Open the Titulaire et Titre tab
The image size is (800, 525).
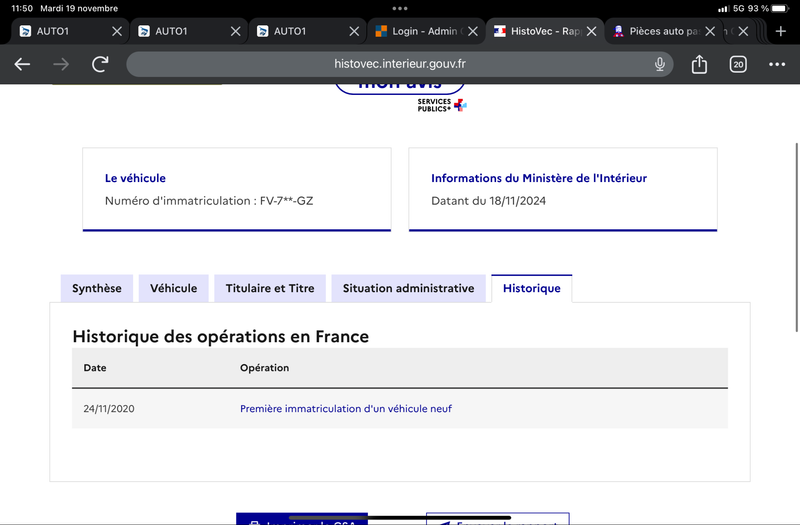click(270, 288)
